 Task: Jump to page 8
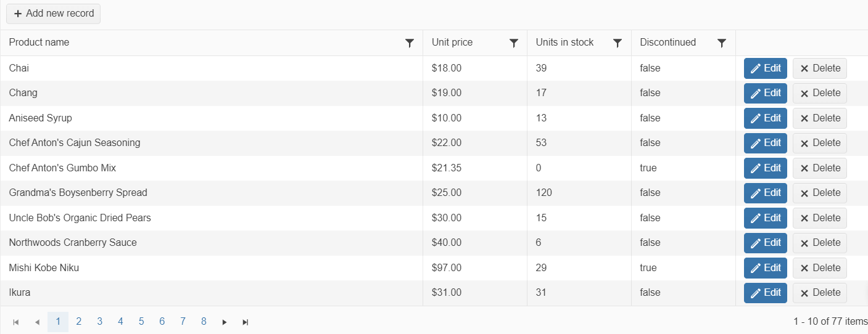tap(204, 322)
